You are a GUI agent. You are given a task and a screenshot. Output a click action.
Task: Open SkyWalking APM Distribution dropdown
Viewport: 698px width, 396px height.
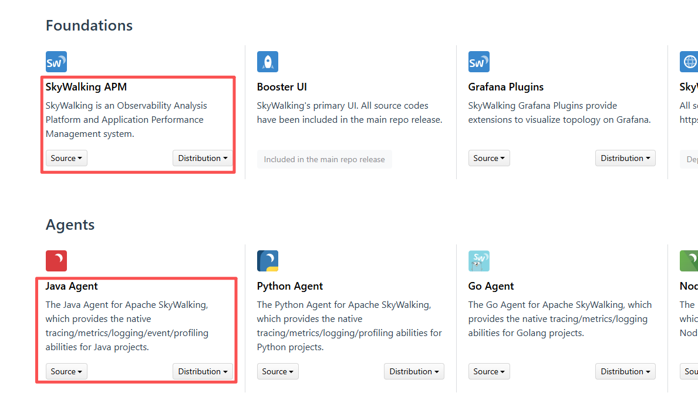(203, 158)
